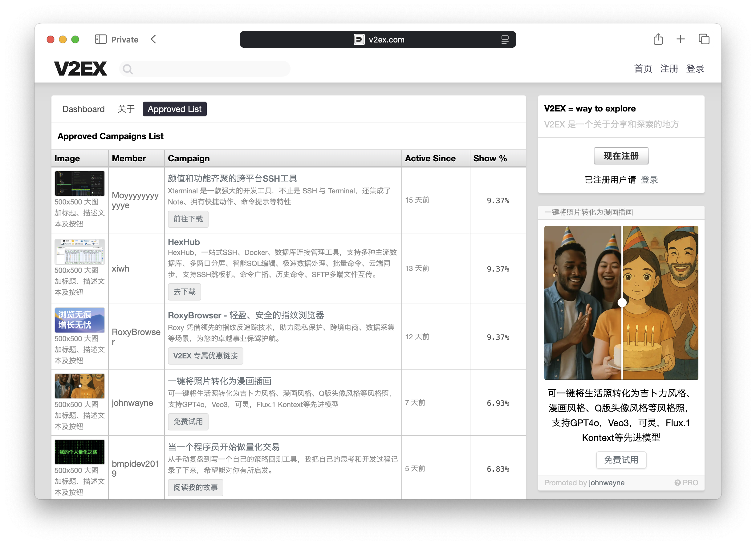Click the 登录 link in the header
756x545 pixels.
695,69
